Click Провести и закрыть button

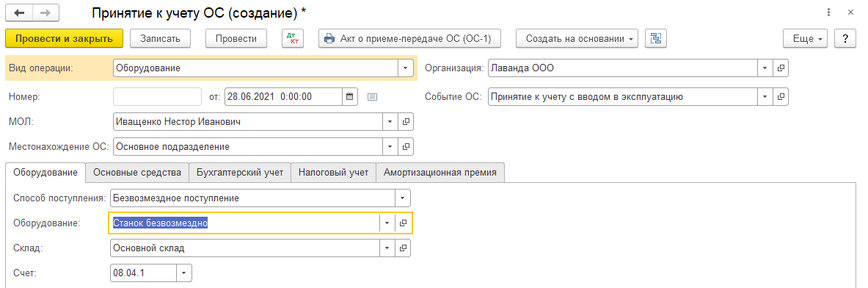tap(65, 38)
